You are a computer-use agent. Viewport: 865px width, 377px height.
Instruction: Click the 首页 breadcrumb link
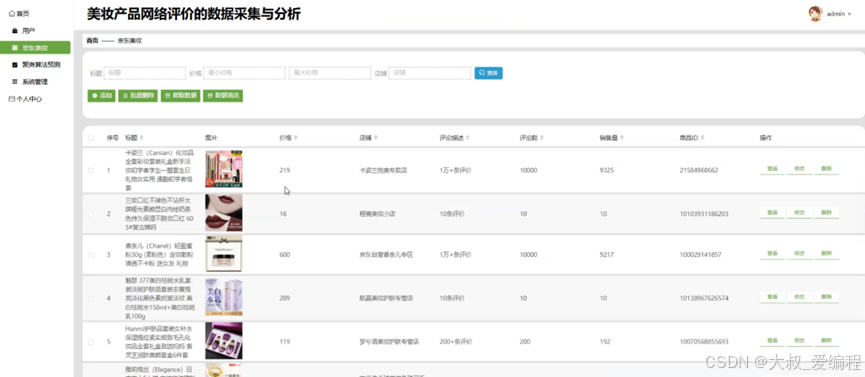coord(92,40)
